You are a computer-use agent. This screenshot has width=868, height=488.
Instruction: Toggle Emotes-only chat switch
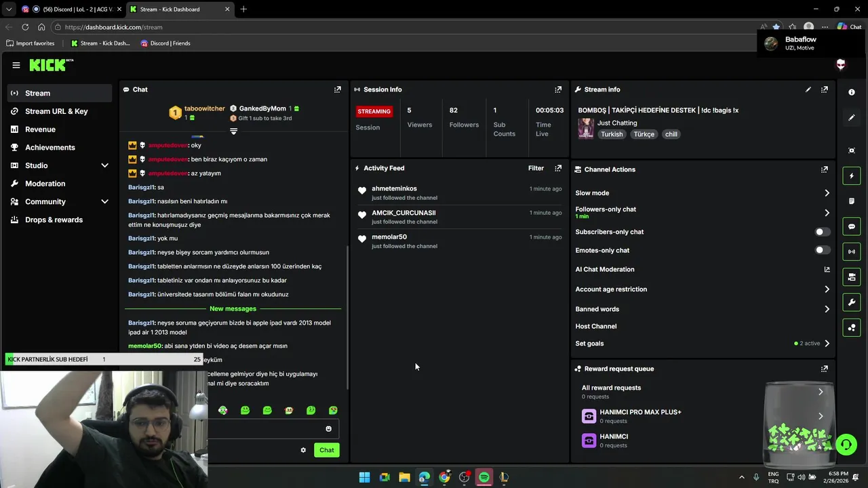click(823, 250)
